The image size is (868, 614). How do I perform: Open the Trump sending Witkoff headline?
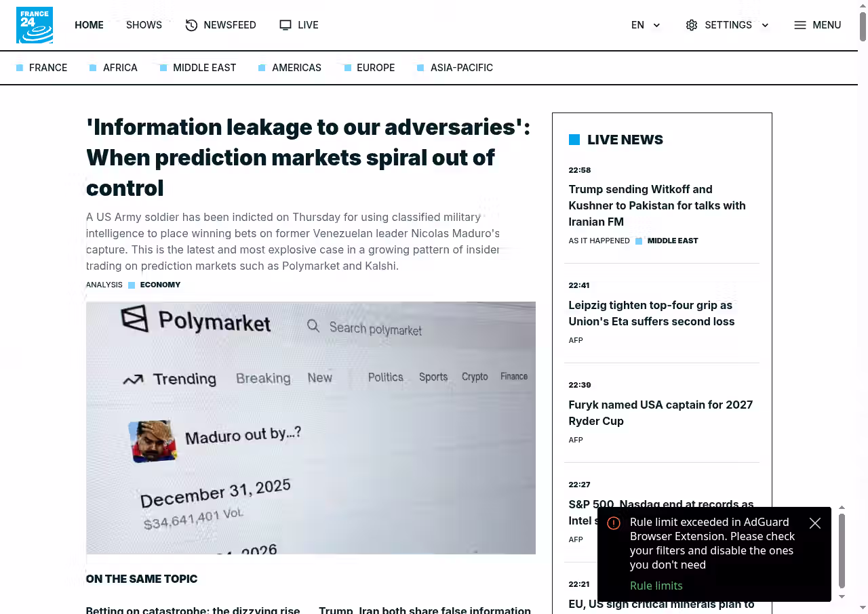[x=656, y=205]
